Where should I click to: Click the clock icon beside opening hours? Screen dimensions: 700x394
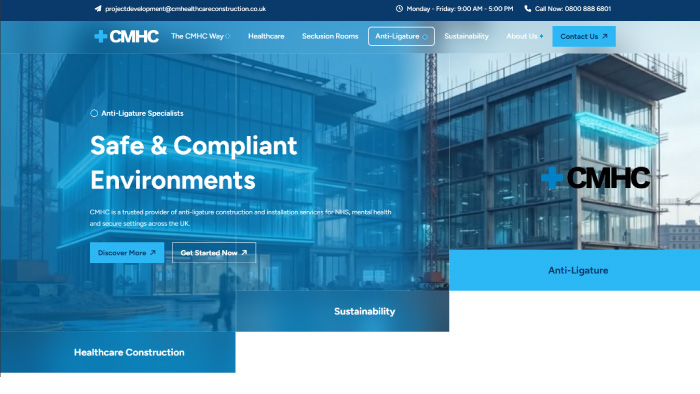click(399, 8)
